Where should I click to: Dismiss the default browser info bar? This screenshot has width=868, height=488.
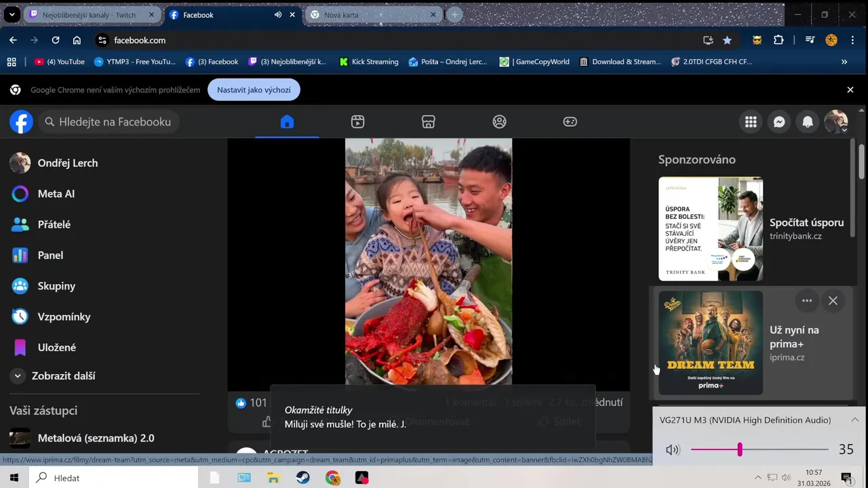click(850, 89)
